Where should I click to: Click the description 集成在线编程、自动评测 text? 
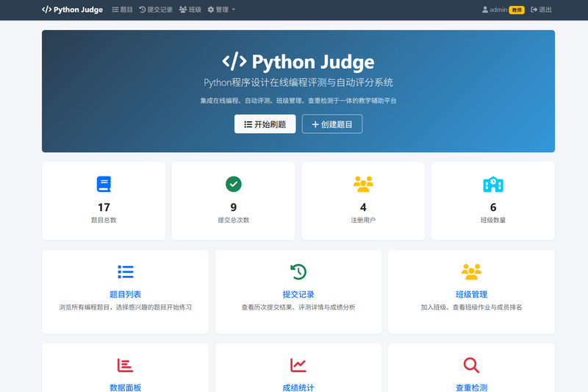tap(298, 101)
